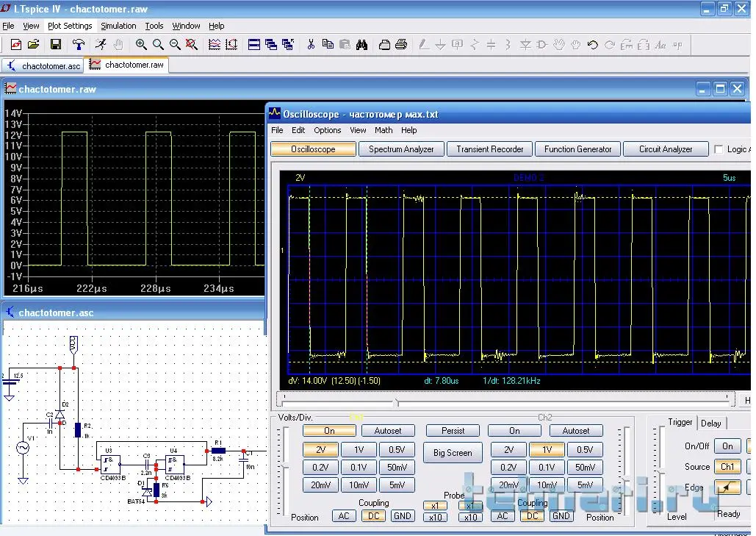Screen dimensions: 756x536
Task: Click the Control Panel hammer icon
Action: [79, 45]
